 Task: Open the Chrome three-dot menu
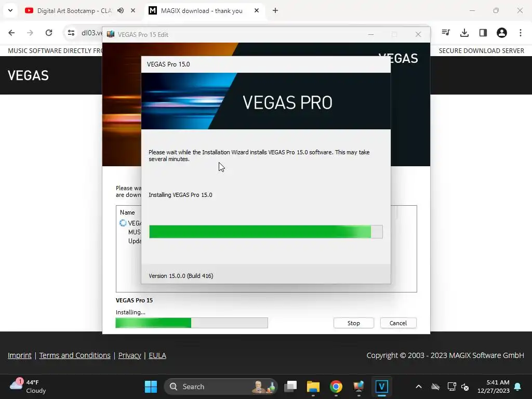coord(521,33)
